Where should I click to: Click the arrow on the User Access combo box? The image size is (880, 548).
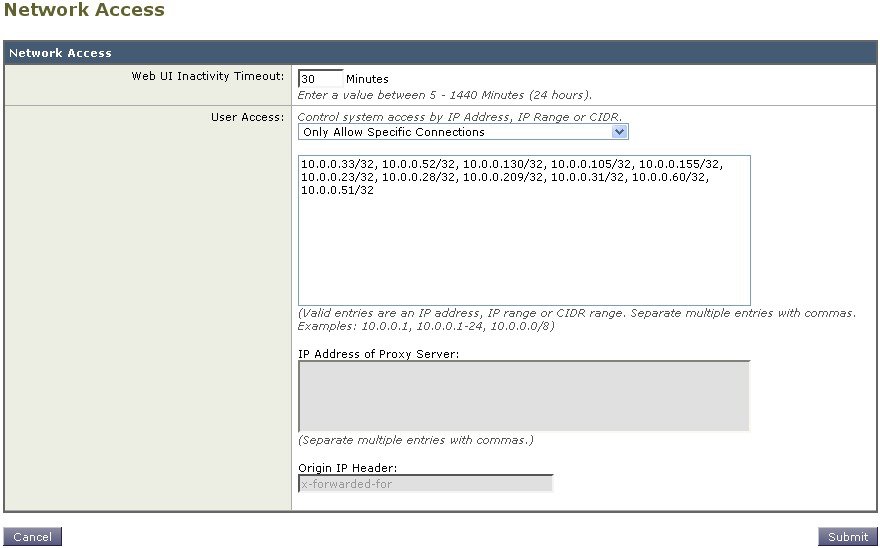(620, 132)
